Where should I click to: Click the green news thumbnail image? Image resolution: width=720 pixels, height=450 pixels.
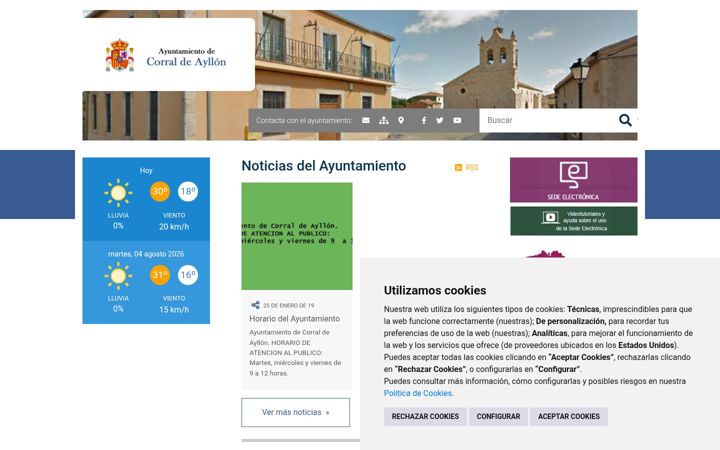click(297, 236)
